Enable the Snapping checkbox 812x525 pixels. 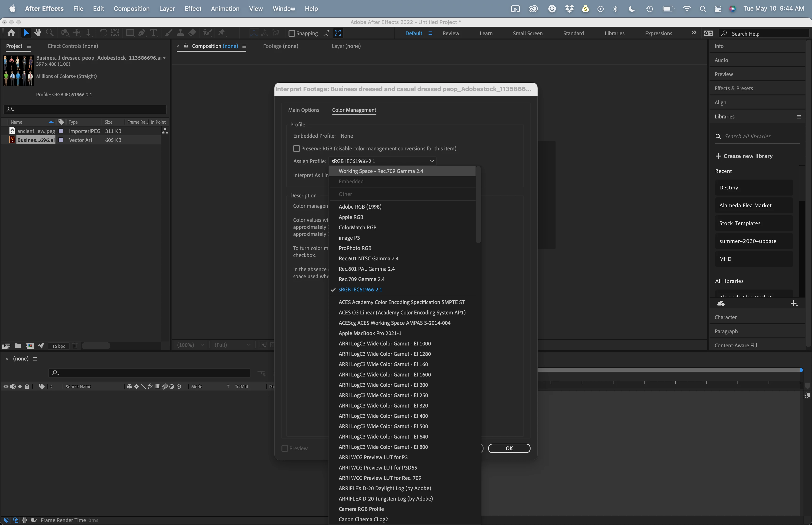pos(292,33)
